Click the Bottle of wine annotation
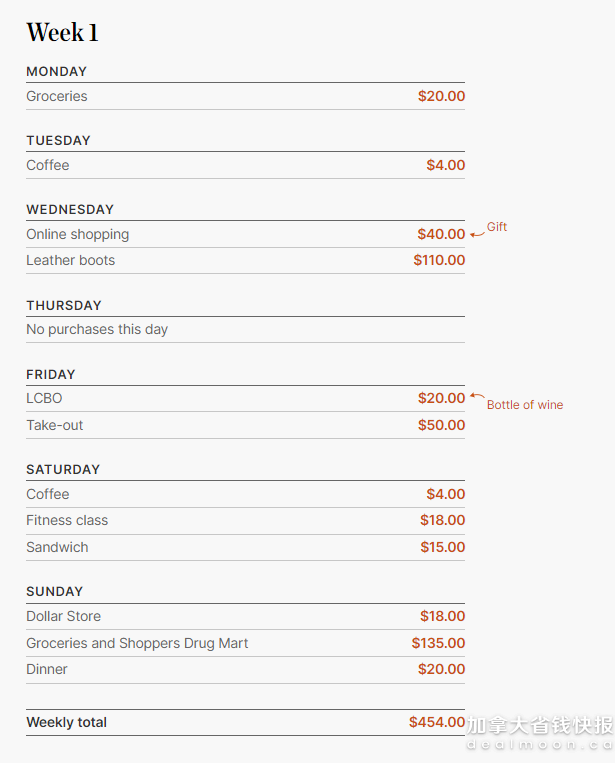Image resolution: width=615 pixels, height=763 pixels. point(525,405)
